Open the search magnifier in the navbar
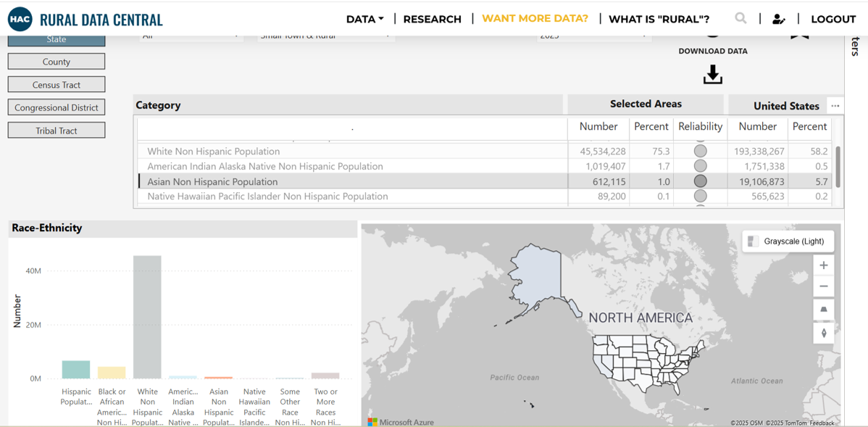This screenshot has width=868, height=427. [740, 19]
